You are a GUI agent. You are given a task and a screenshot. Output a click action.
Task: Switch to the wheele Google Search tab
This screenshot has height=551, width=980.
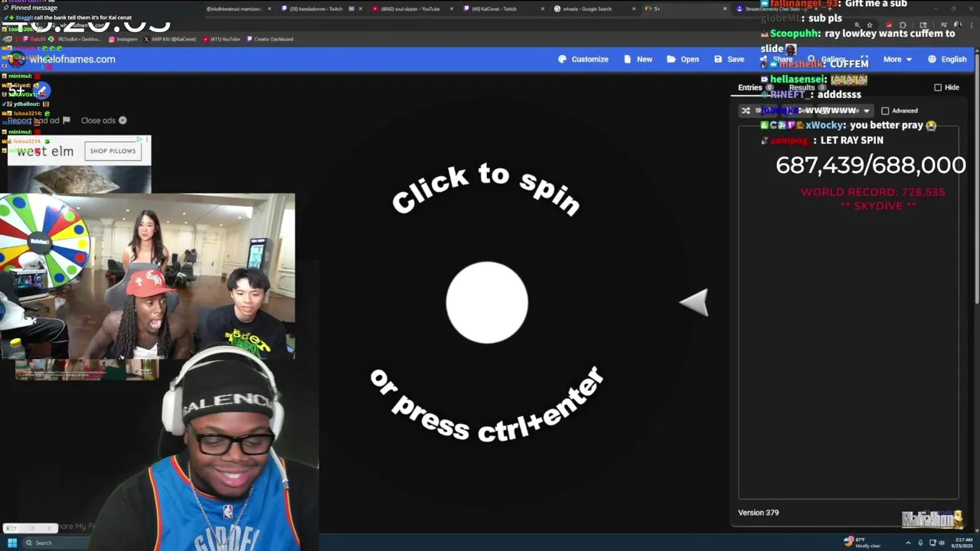tap(597, 8)
